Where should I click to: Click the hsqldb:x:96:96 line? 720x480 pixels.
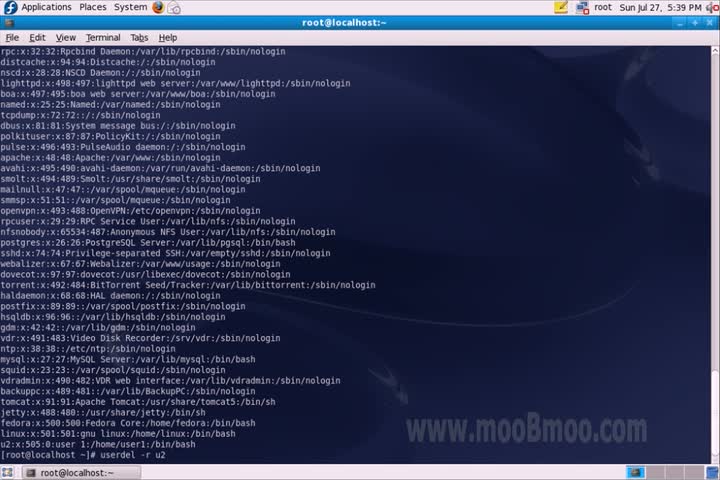113,317
